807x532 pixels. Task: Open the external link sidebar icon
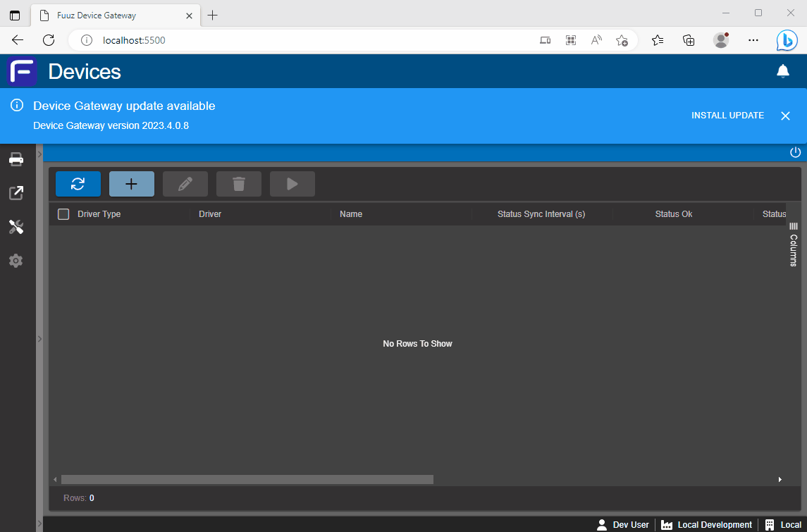(16, 193)
